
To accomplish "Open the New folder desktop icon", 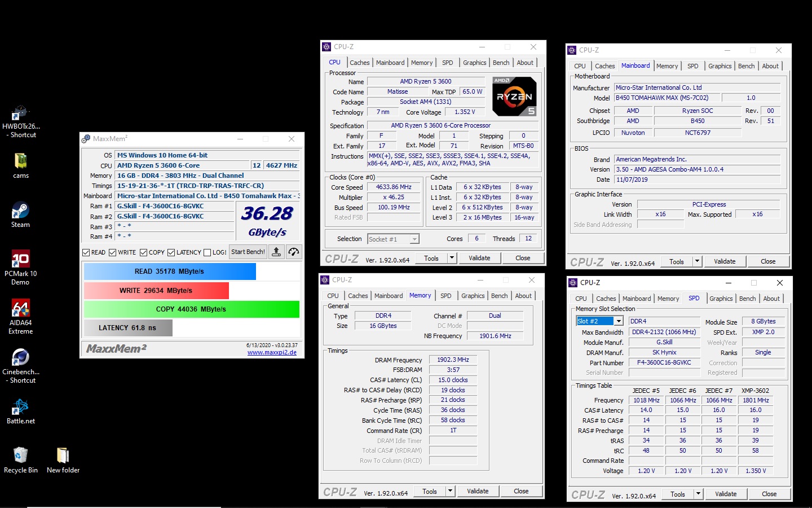I will point(63,460).
